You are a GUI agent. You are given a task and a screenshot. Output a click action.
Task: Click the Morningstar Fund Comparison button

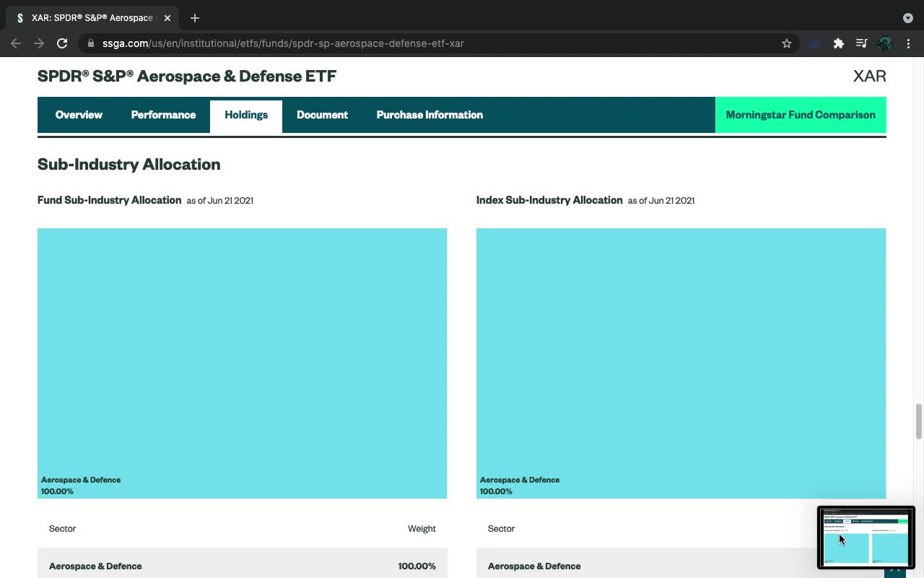(x=801, y=115)
